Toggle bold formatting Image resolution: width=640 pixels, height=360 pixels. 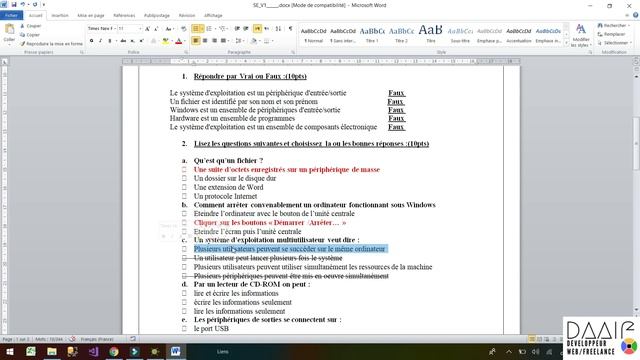pyautogui.click(x=91, y=41)
